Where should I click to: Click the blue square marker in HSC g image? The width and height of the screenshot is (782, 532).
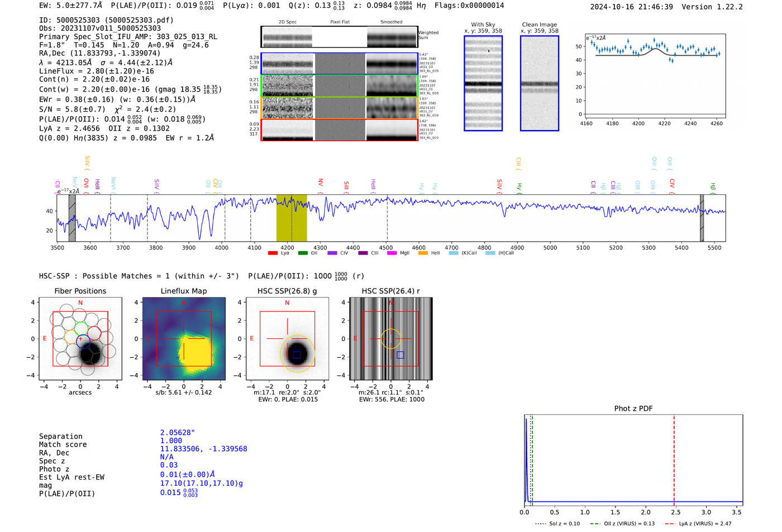click(297, 355)
